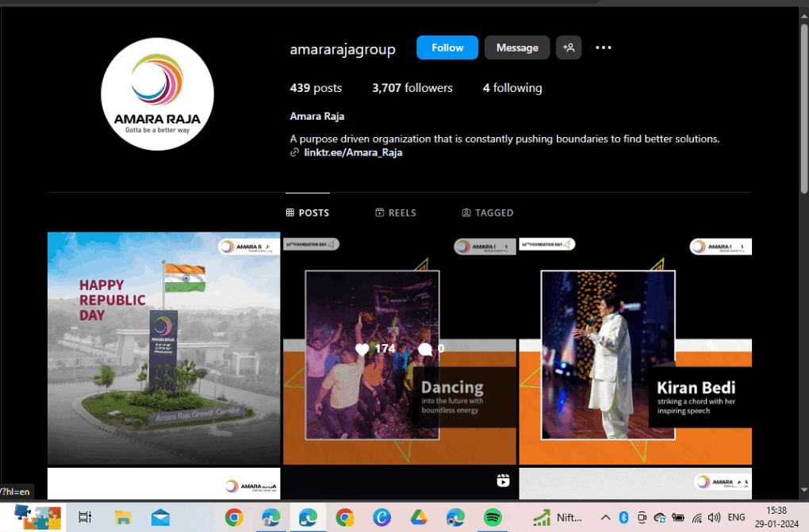View the 3,707 followers list
Image resolution: width=809 pixels, height=532 pixels.
(412, 87)
